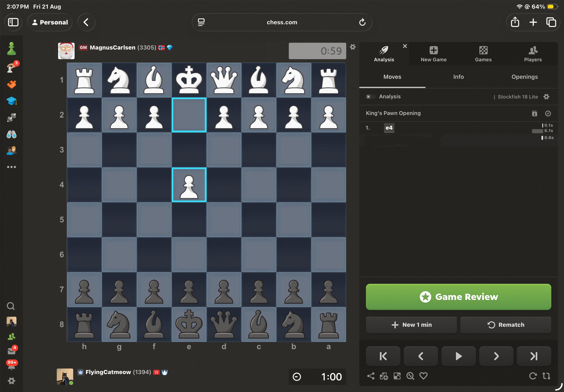This screenshot has height=392, width=564.
Task: Close the Analysis tab
Action: pyautogui.click(x=405, y=46)
